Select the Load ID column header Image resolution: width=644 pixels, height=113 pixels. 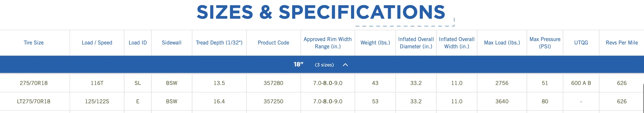pyautogui.click(x=138, y=43)
